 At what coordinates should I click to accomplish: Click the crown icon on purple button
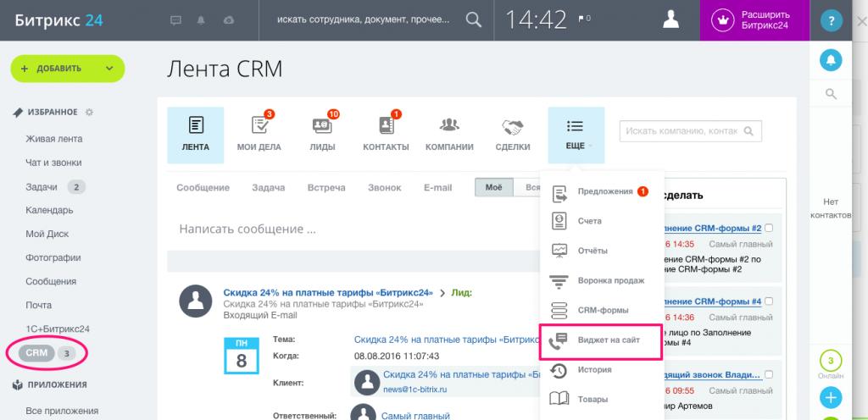(x=721, y=20)
